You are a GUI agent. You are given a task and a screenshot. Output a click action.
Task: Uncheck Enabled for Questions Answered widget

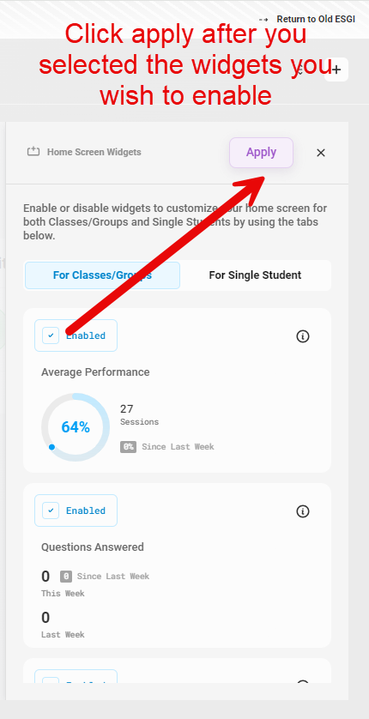(51, 510)
